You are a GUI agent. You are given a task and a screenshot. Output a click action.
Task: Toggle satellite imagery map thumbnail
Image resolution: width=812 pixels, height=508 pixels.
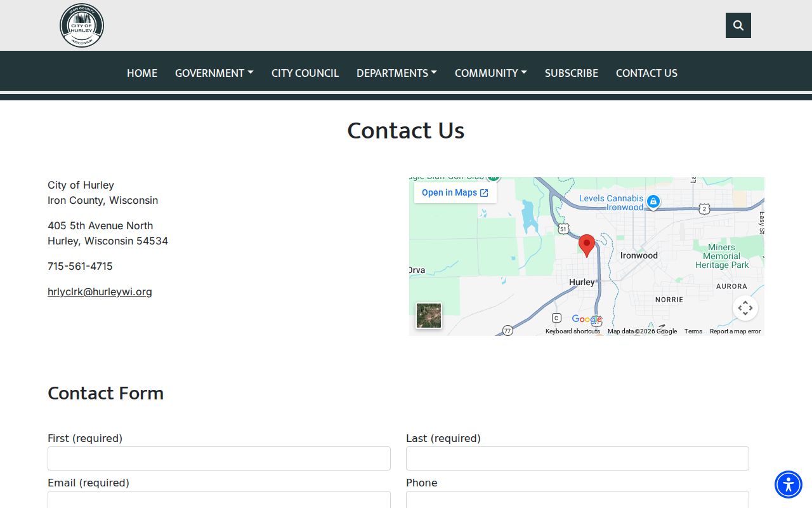pyautogui.click(x=429, y=316)
